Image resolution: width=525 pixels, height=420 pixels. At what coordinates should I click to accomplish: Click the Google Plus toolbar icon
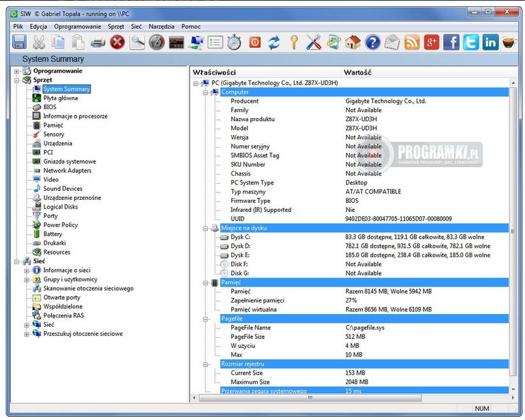pos(432,43)
